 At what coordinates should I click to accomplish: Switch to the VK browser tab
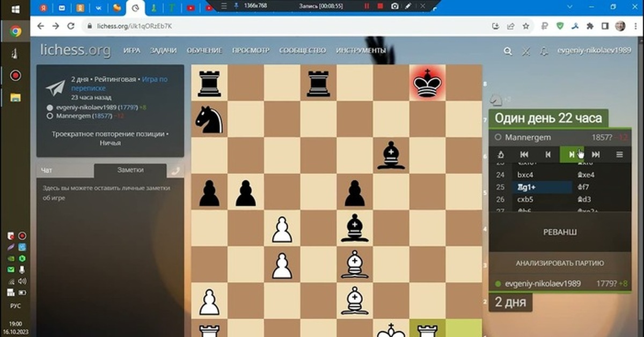(x=98, y=8)
